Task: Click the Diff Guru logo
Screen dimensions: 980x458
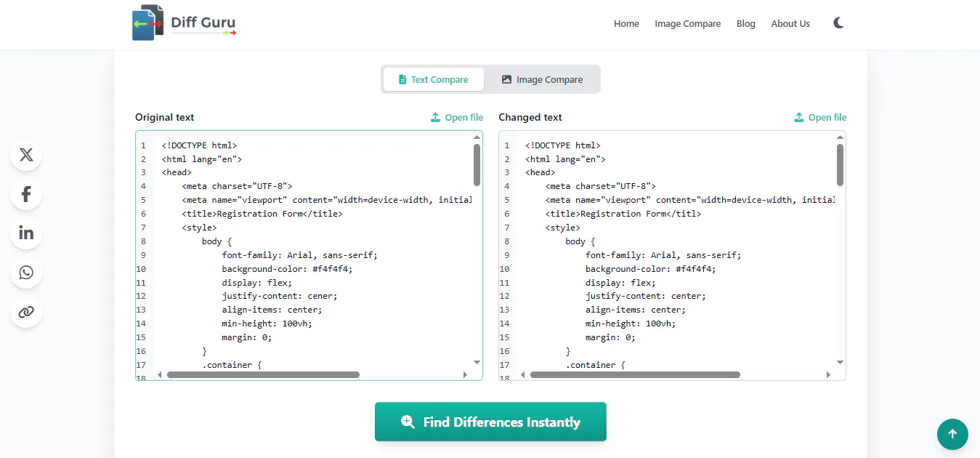Action: tap(185, 23)
